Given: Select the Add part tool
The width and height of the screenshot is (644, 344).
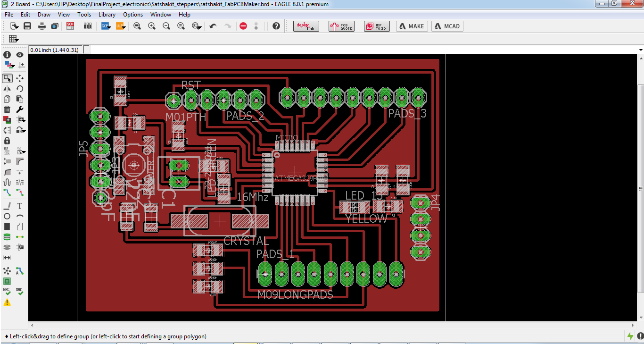Looking at the screenshot, I should coord(7,120).
